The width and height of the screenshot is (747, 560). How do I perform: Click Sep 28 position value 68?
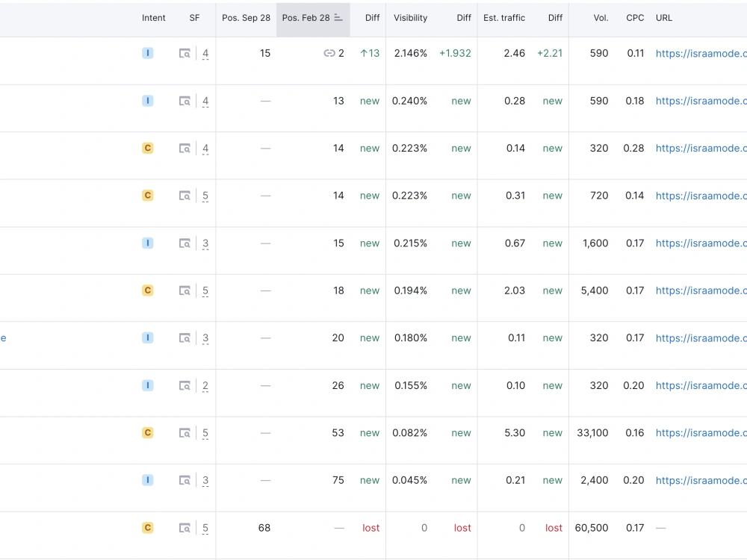tap(264, 528)
